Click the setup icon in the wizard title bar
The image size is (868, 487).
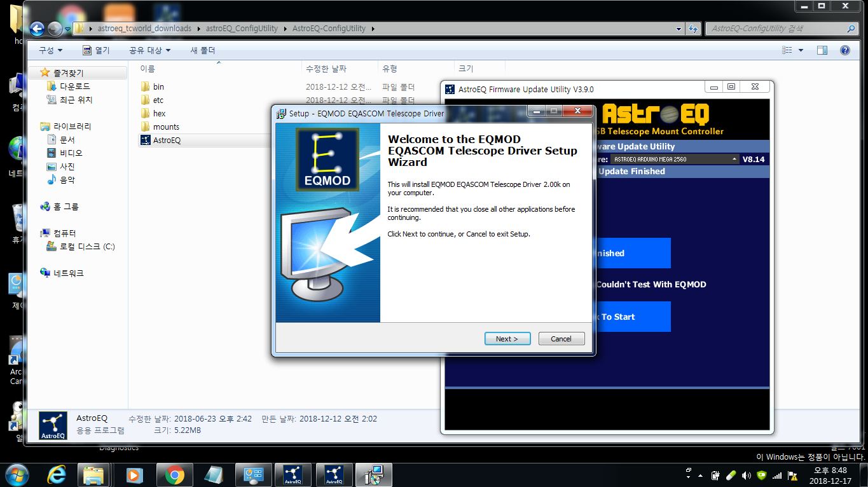click(x=281, y=113)
